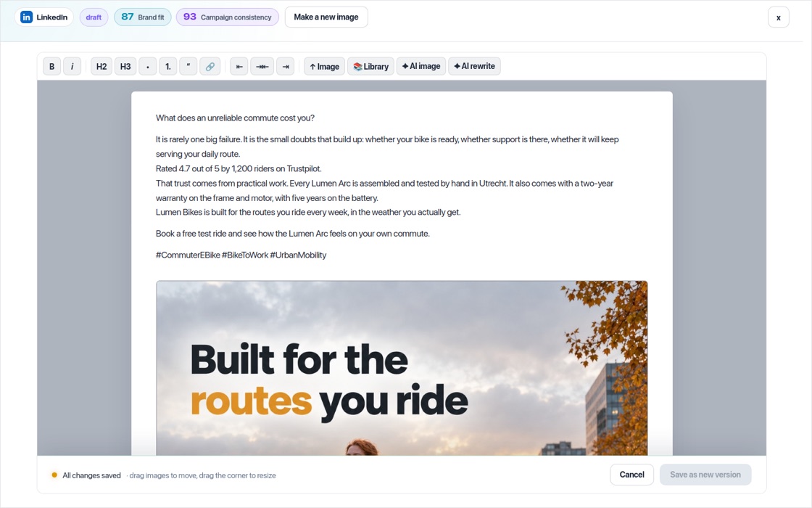Click the 'That trust comes from practical work' line

(384, 190)
